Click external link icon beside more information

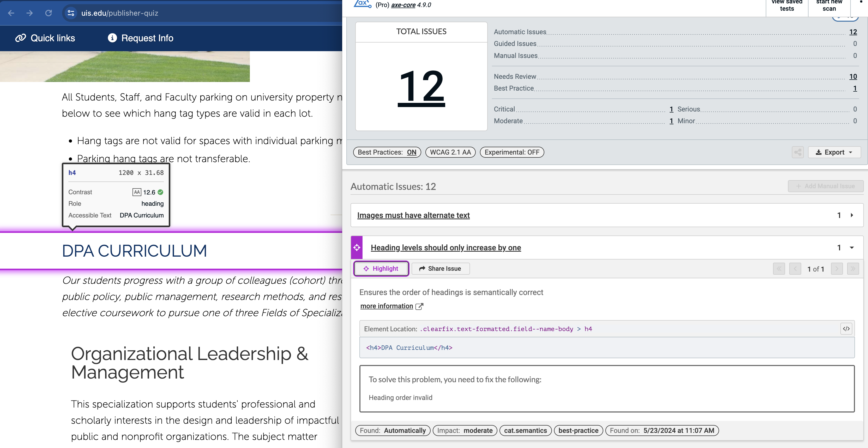419,306
